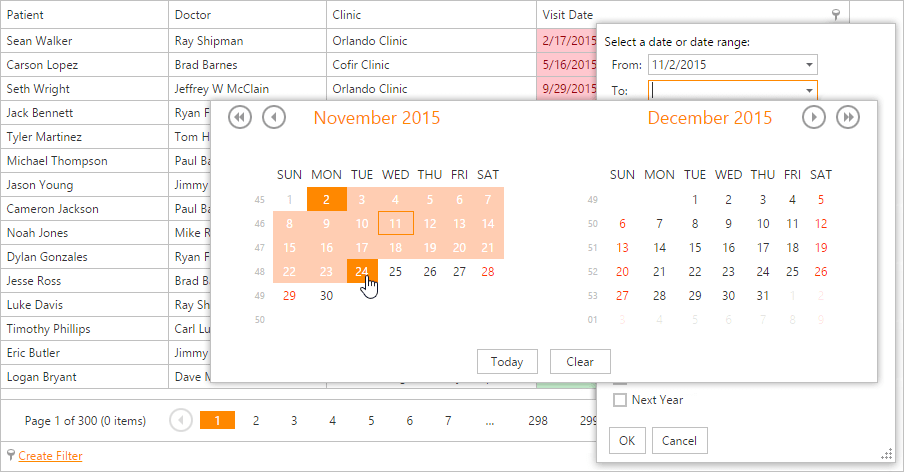Jump calendar forward one year
904x472 pixels.
pos(848,118)
